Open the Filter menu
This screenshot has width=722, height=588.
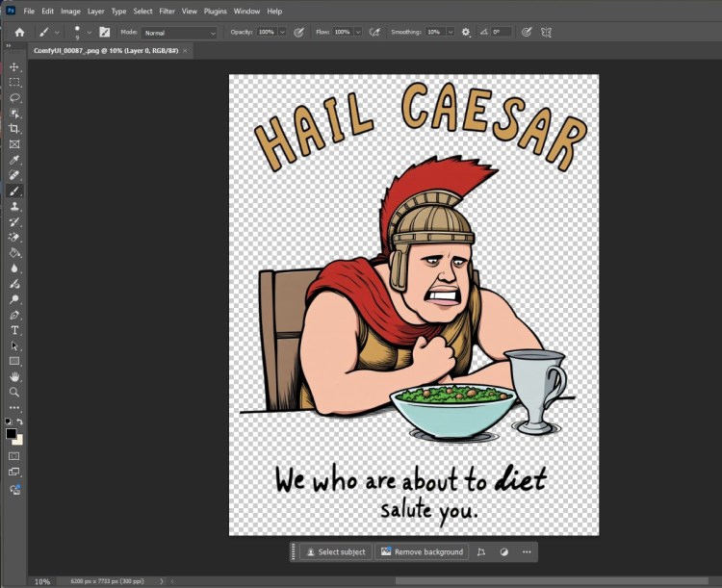click(167, 11)
